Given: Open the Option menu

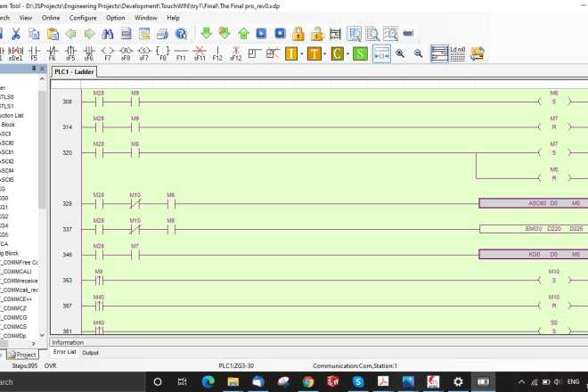Looking at the screenshot, I should click(116, 18).
